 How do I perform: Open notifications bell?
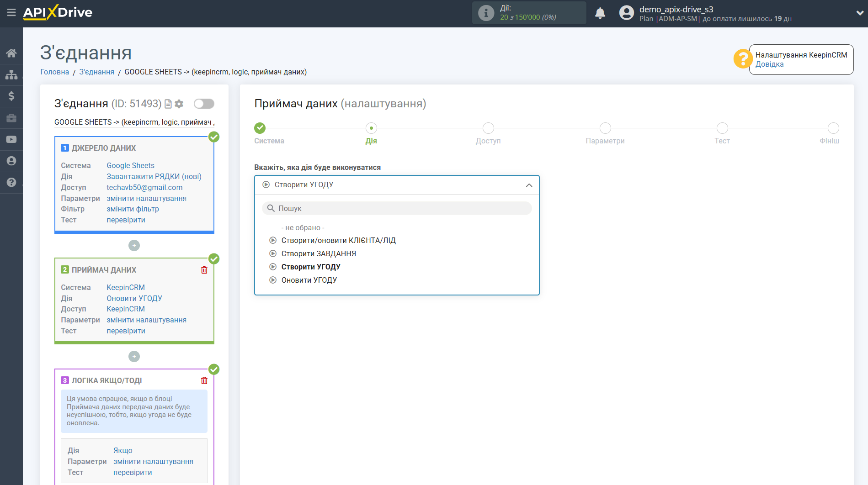(600, 13)
